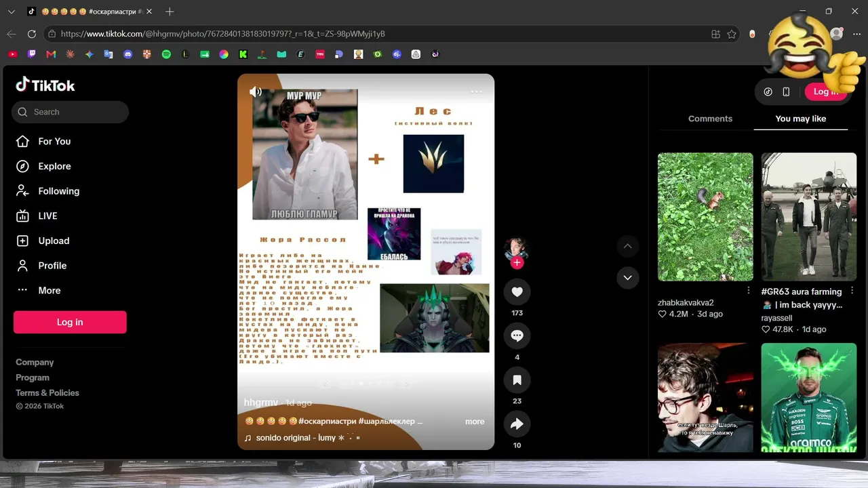The image size is (868, 488).
Task: Open the Spotify bookmark
Action: tap(166, 54)
